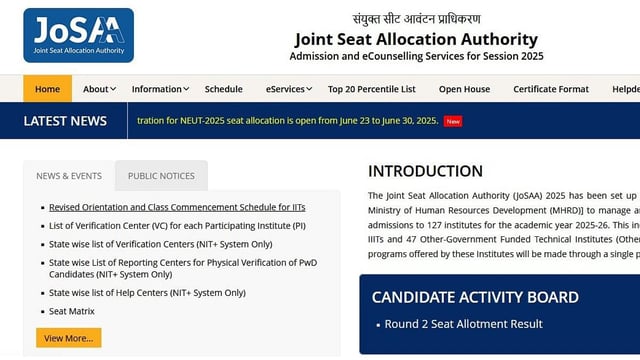The image size is (640, 360).
Task: Open Reporting Centers for PwD Candidates link
Action: [183, 268]
